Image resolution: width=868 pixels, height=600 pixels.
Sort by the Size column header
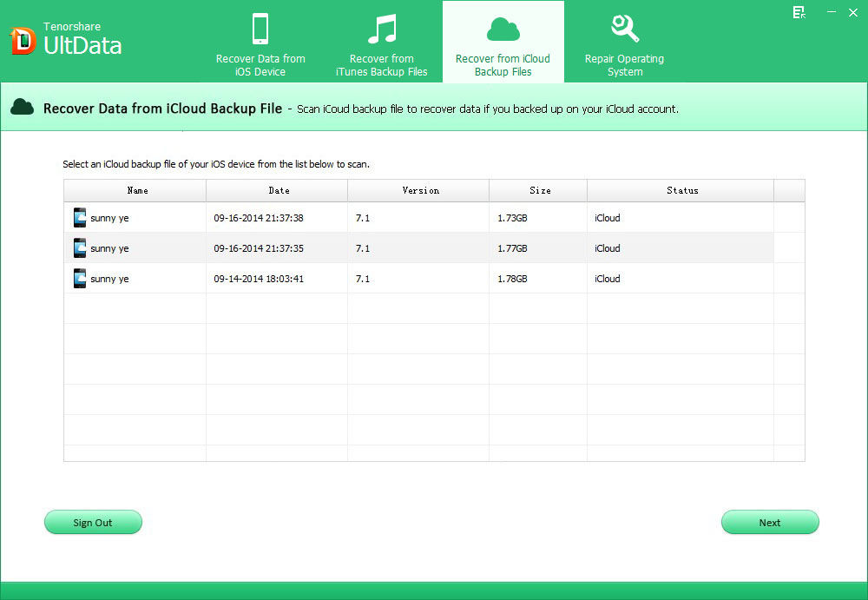coord(538,190)
